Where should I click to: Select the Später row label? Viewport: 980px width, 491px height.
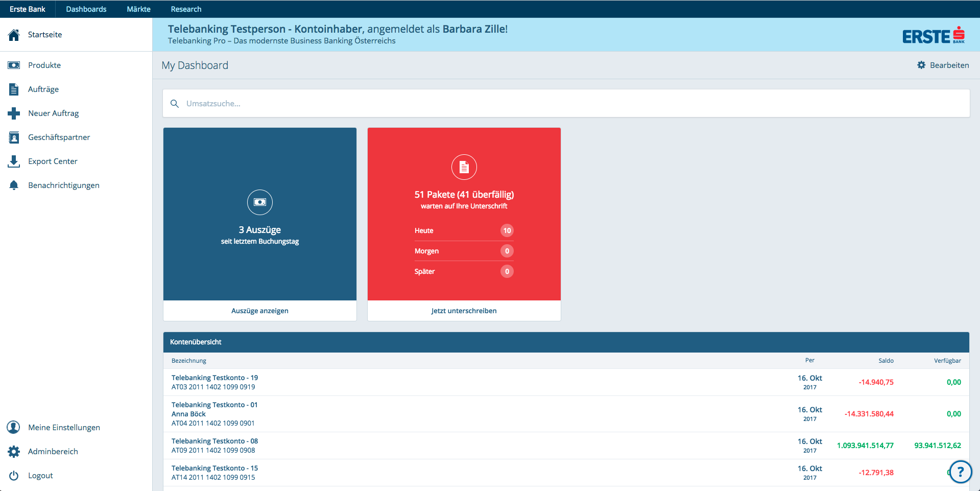tap(424, 272)
